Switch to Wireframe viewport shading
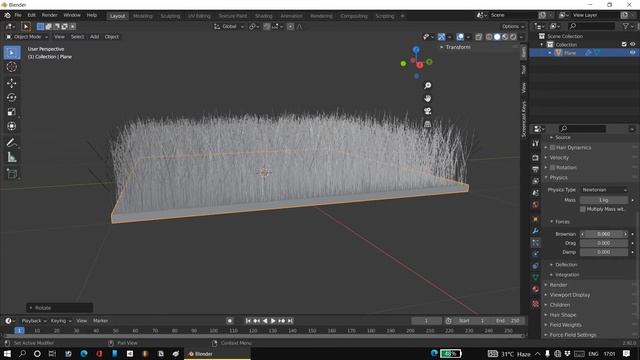Image resolution: width=640 pixels, height=360 pixels. click(489, 37)
